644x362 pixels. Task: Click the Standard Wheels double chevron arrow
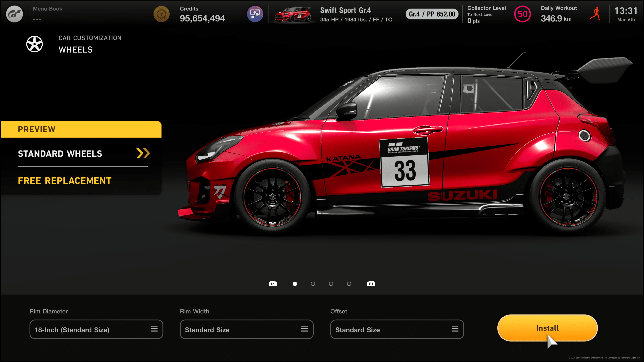coord(143,153)
